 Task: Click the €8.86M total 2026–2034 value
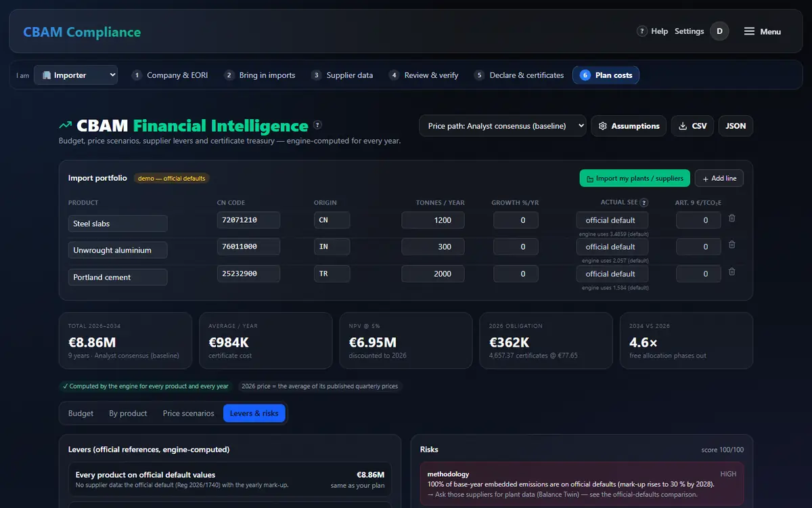[91, 342]
